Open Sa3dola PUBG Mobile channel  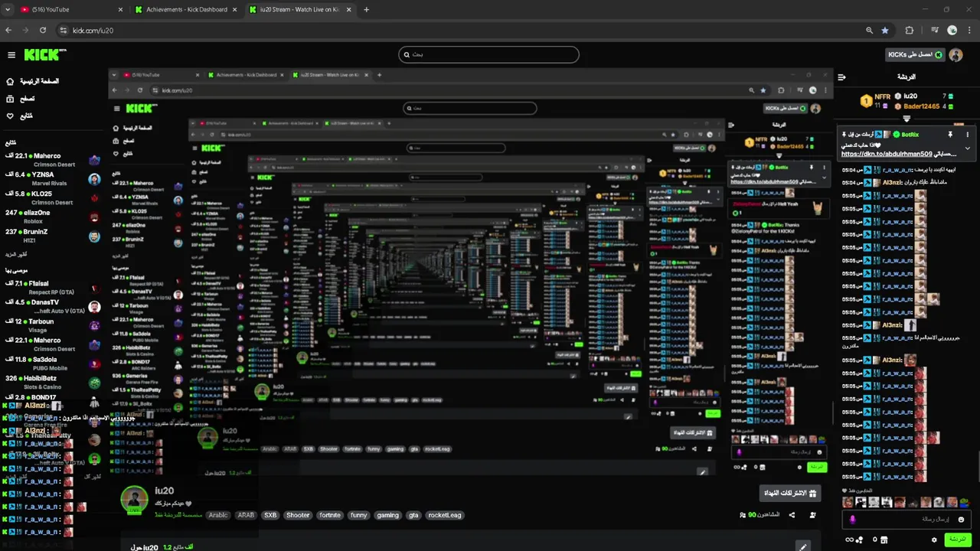54,364
